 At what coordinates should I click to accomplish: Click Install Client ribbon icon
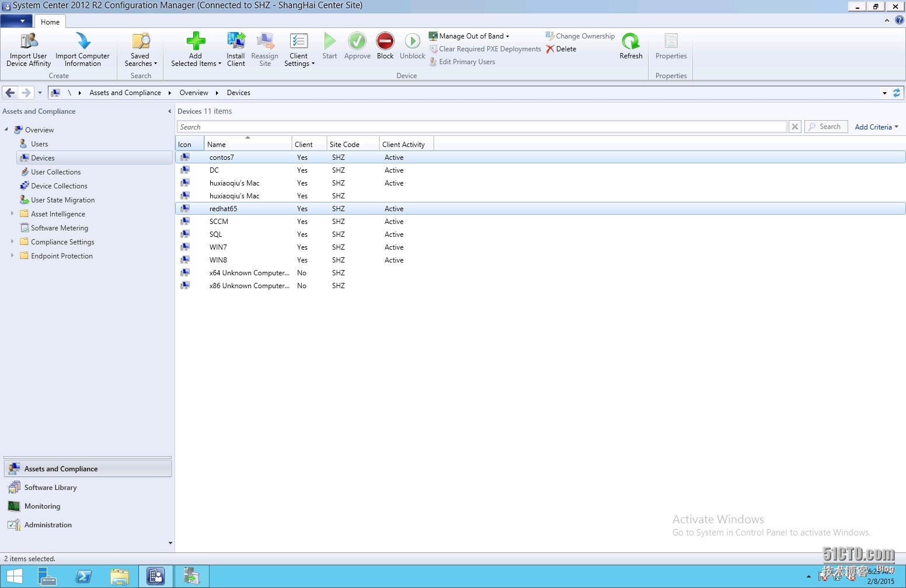click(x=236, y=41)
